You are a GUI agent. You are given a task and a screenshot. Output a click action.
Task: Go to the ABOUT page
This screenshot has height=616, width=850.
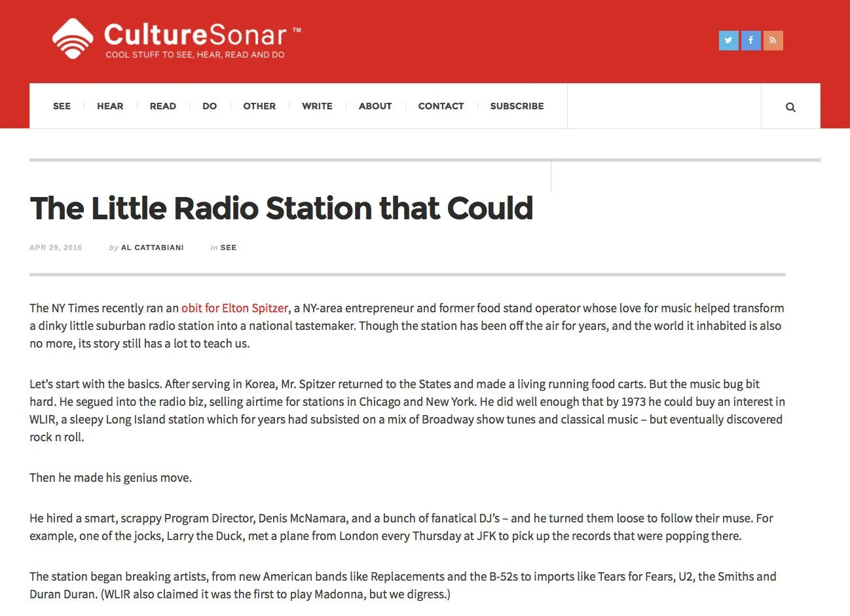click(x=375, y=106)
